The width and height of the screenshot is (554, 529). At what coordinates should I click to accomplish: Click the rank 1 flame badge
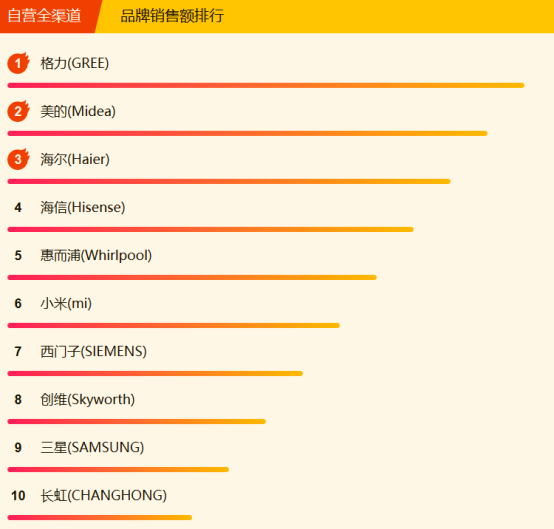(x=18, y=63)
